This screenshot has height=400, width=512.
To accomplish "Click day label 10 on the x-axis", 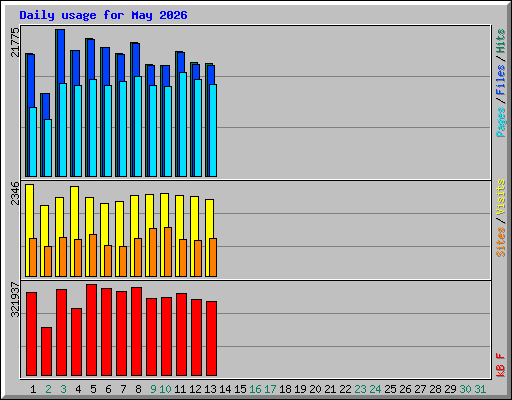I will click(x=165, y=389).
